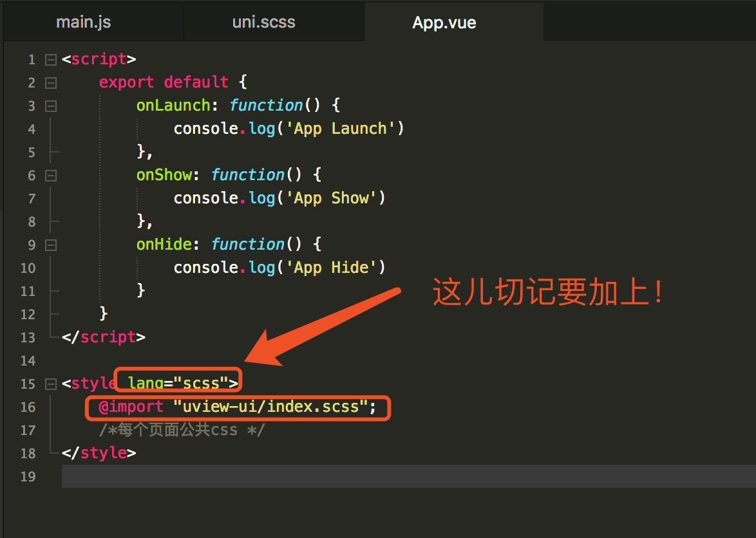Image resolution: width=756 pixels, height=538 pixels.
Task: Click the highlighted lang="scss" attribute
Action: (177, 381)
